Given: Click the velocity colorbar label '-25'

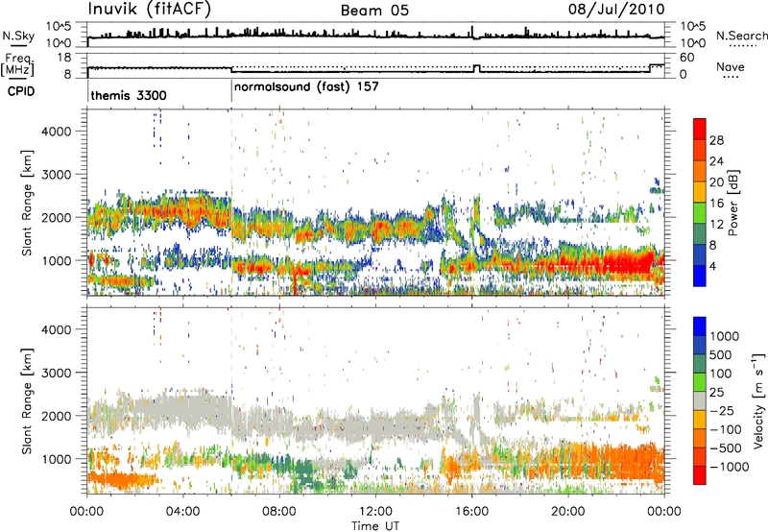Looking at the screenshot, I should 721,410.
